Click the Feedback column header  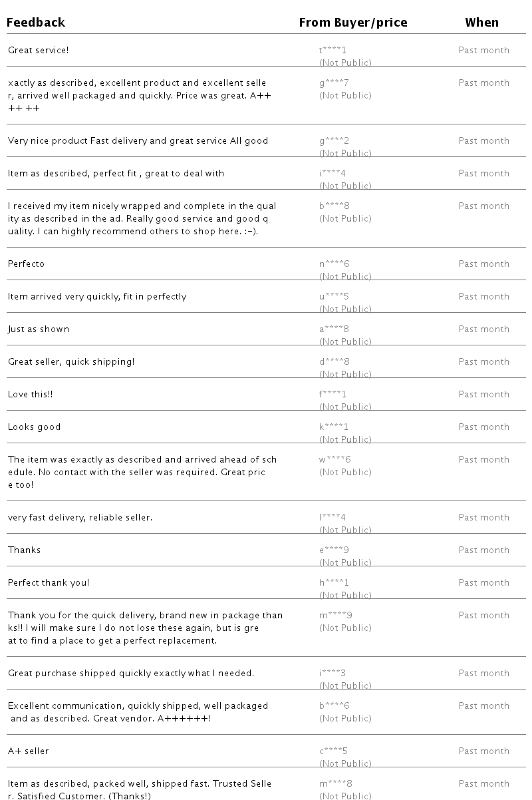pos(36,23)
